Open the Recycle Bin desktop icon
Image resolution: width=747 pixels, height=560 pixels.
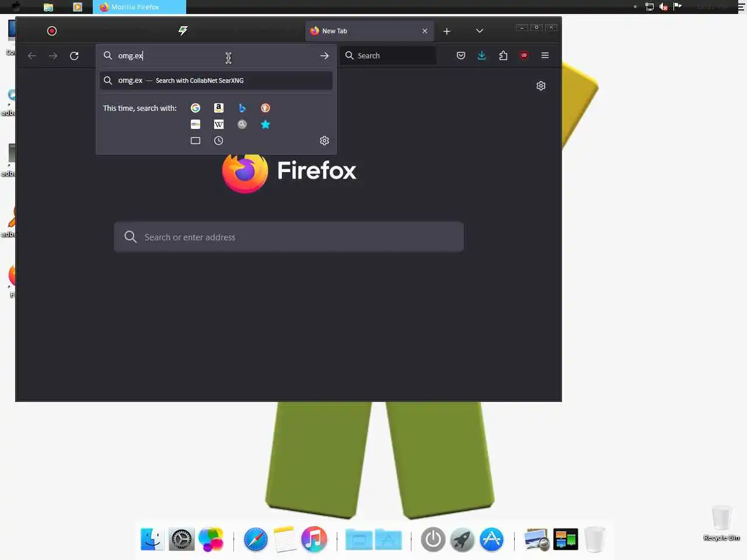pyautogui.click(x=722, y=523)
